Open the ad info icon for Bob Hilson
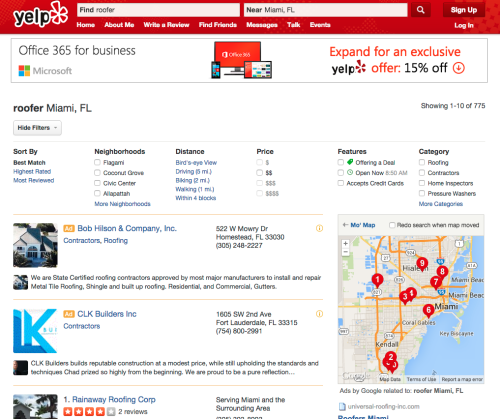 [x=319, y=228]
